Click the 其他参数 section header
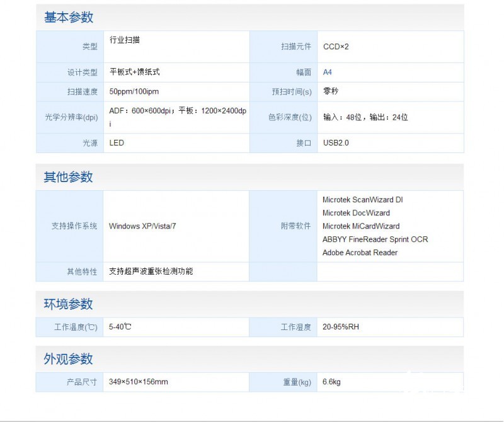This screenshot has width=504, height=422. pyautogui.click(x=68, y=177)
